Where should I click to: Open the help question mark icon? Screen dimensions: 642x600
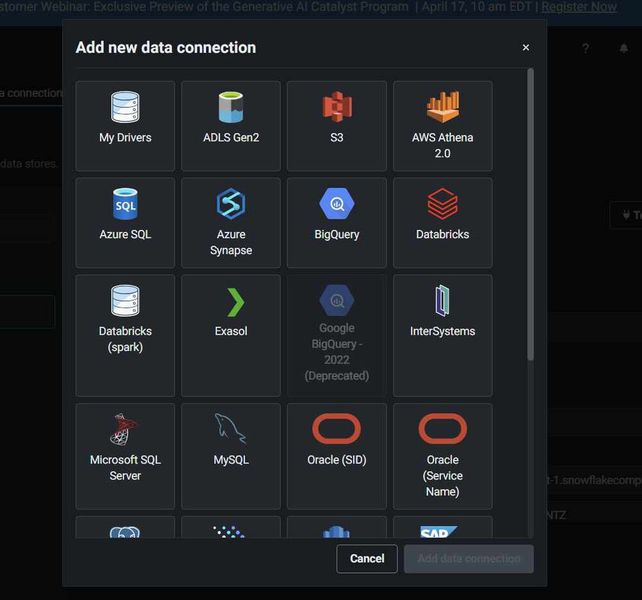click(x=586, y=48)
